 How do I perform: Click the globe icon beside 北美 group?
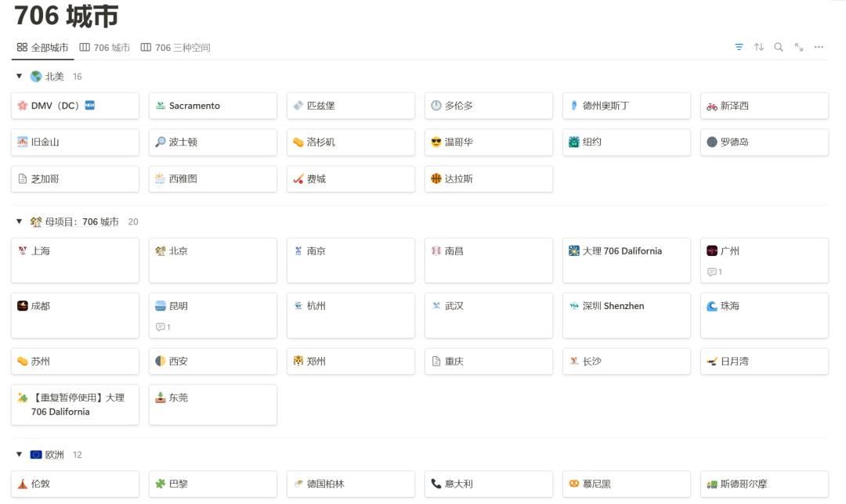point(36,77)
